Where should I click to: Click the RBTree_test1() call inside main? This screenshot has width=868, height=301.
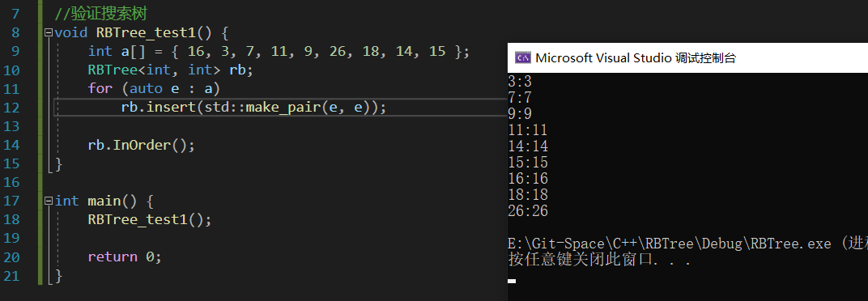(x=150, y=219)
